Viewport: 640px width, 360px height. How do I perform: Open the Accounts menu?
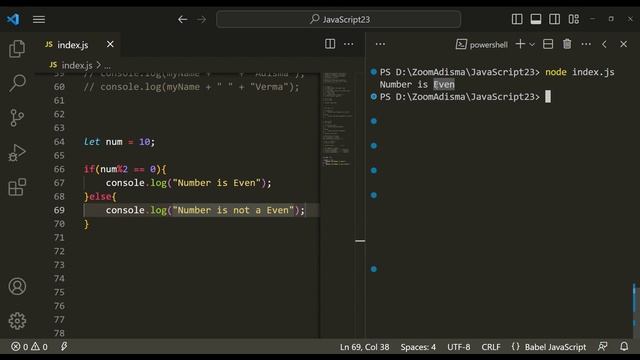click(x=17, y=287)
